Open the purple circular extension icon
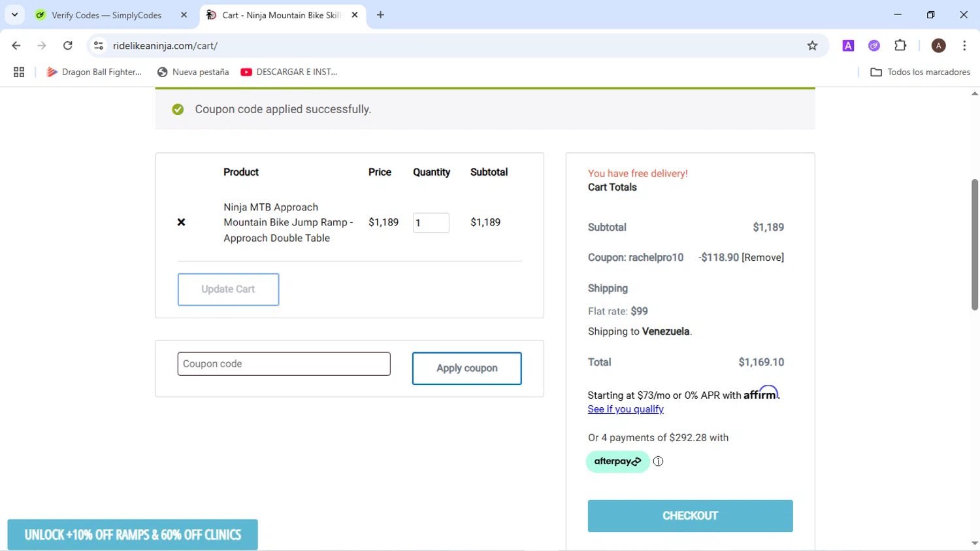980x551 pixels. tap(874, 46)
